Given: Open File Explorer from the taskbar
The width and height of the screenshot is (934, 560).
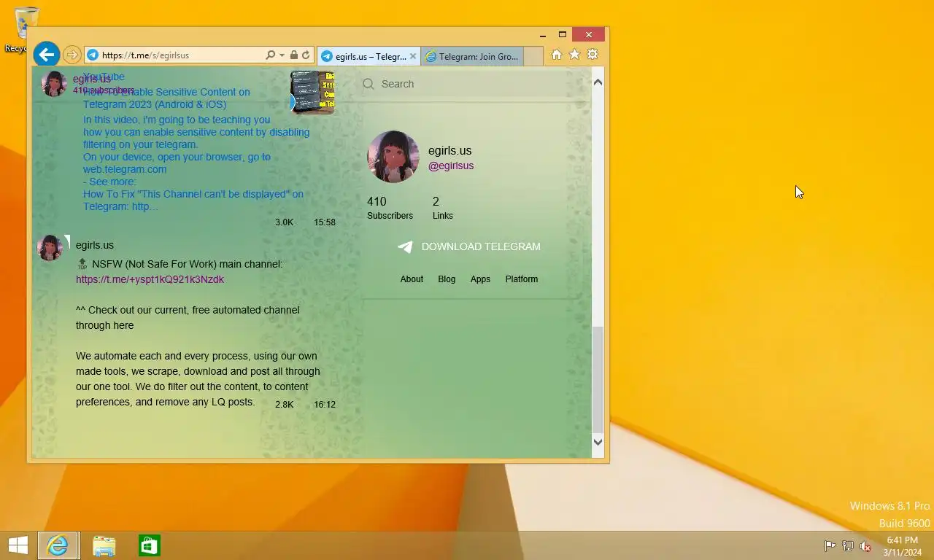Looking at the screenshot, I should [104, 545].
